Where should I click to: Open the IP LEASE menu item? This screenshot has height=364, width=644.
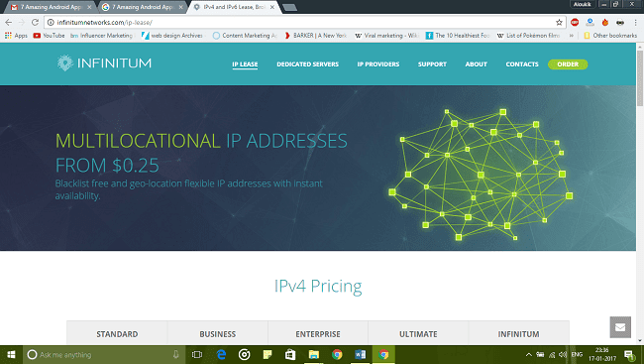245,64
